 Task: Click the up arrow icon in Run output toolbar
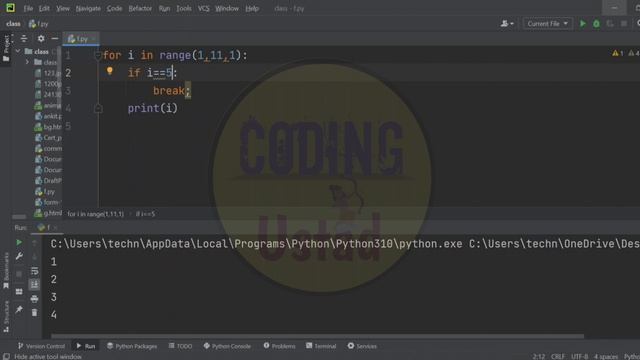(x=34, y=242)
